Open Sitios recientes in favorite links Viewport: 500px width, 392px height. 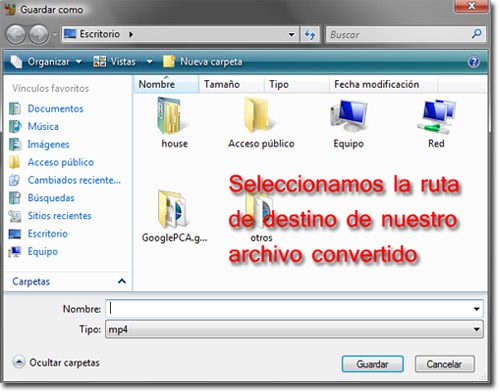coord(59,216)
